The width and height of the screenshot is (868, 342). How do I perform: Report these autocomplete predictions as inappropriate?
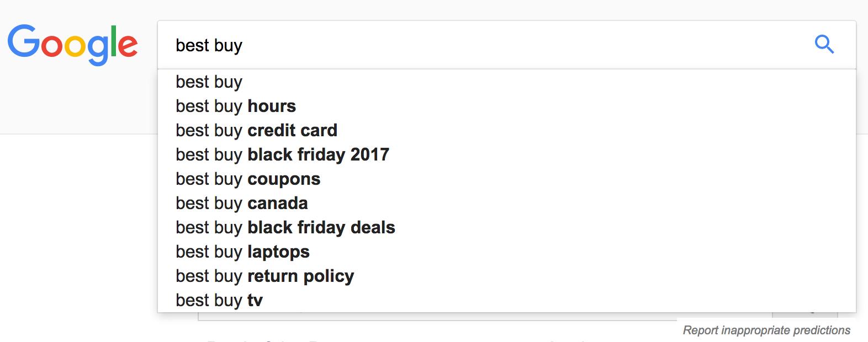766,330
